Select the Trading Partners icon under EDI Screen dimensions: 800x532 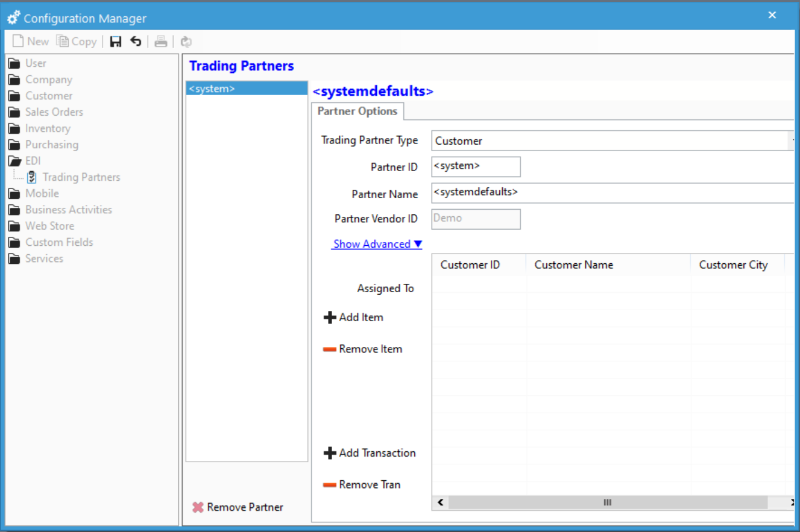[32, 177]
